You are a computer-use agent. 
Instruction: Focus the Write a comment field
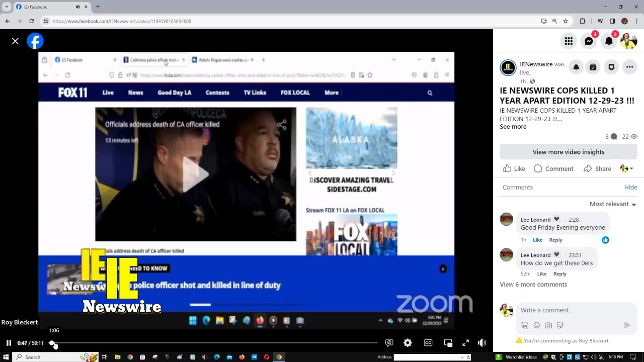pos(576,310)
